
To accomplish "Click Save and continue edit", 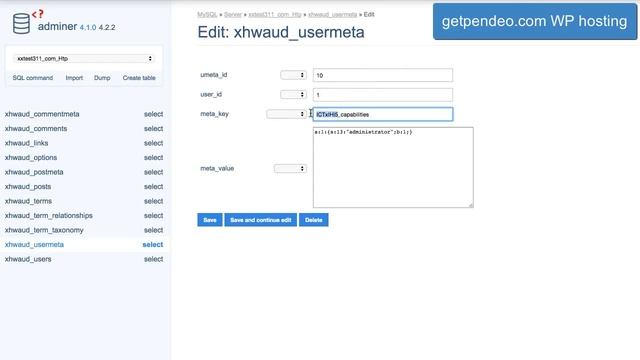I will (x=261, y=220).
